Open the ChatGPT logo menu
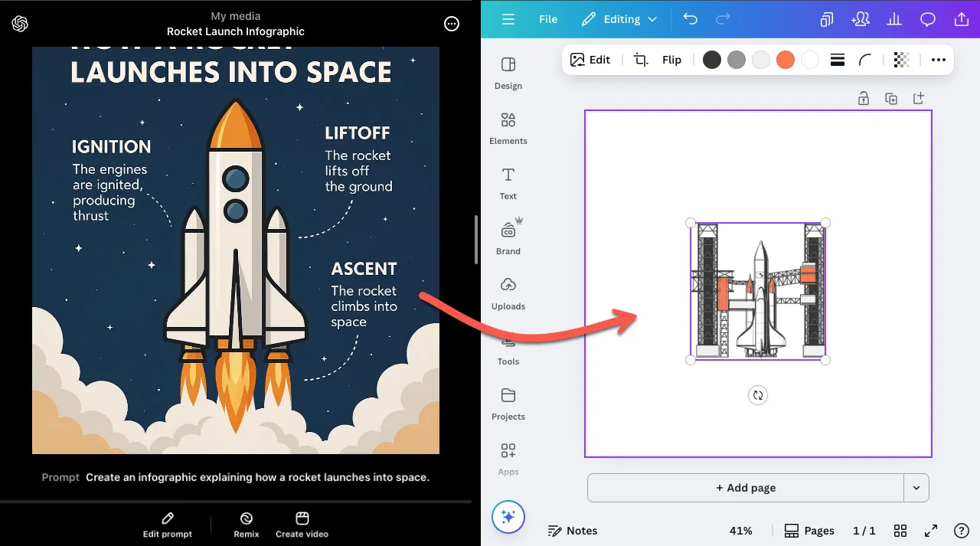 coord(20,24)
